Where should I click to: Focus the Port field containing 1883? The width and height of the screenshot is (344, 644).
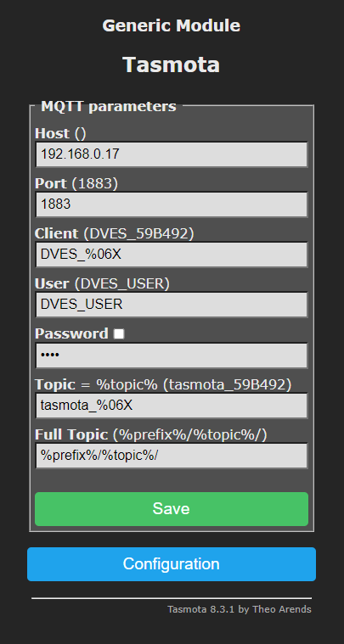pyautogui.click(x=172, y=204)
